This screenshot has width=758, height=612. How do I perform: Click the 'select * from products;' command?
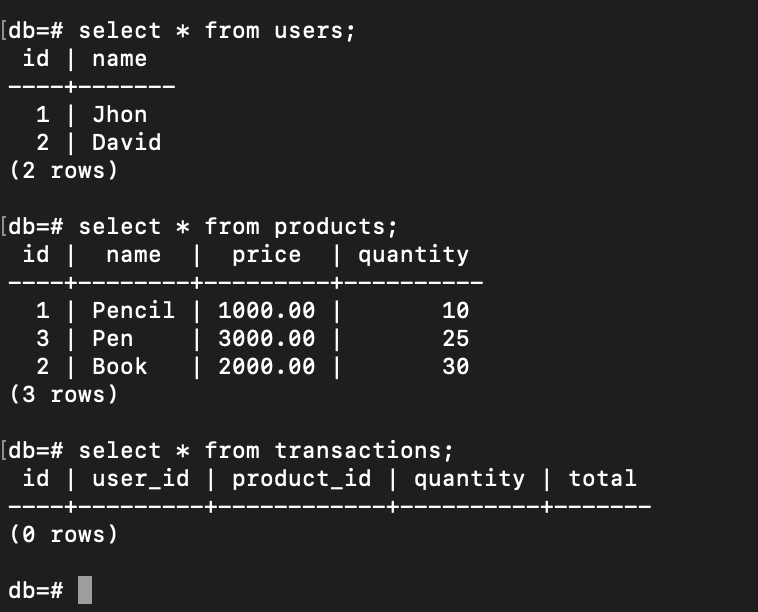pyautogui.click(x=237, y=227)
